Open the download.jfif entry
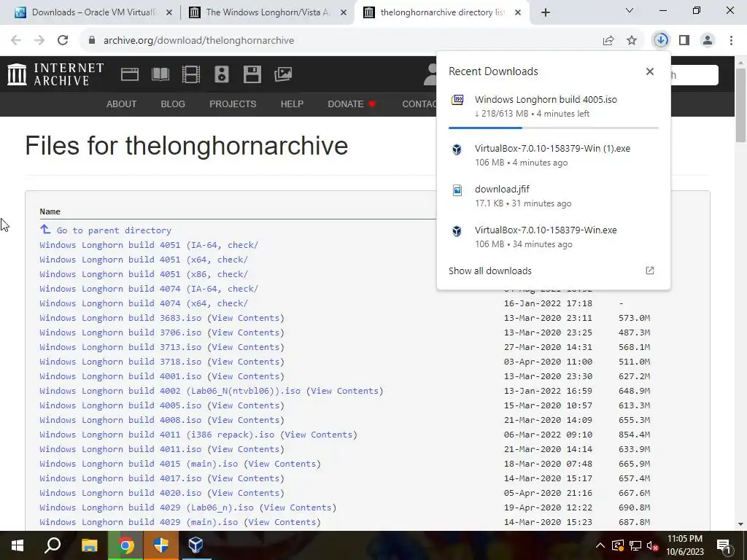This screenshot has height=560, width=747. coord(553,196)
